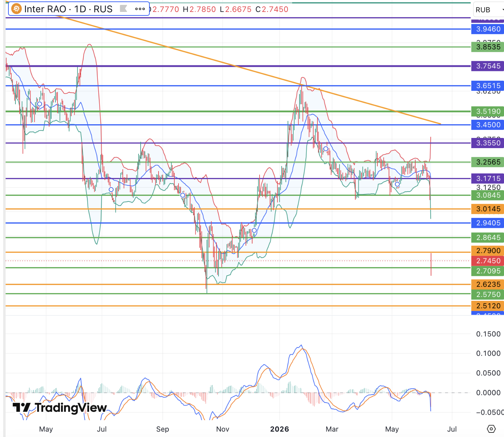
Task: Click the grey flag icon in the legend
Action: coord(123,8)
